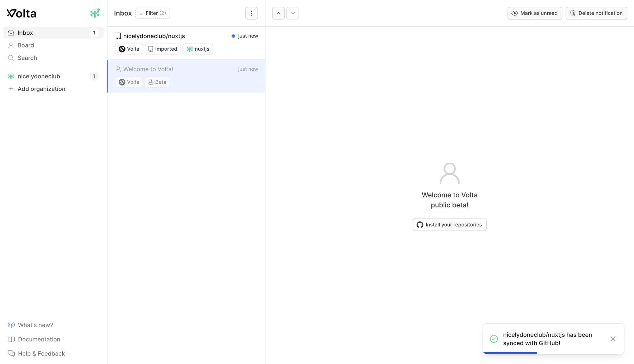
Task: Click the magnifier icon beside Search
Action: 11,58
